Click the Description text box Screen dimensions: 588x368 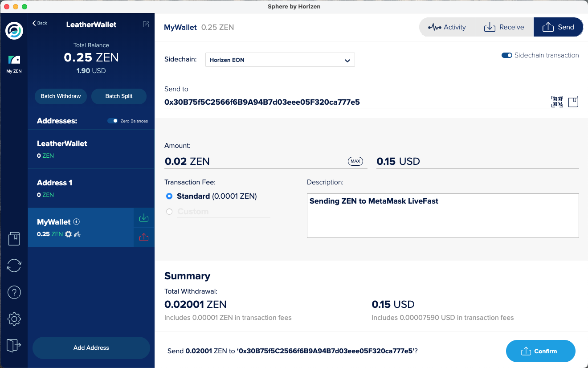(443, 216)
